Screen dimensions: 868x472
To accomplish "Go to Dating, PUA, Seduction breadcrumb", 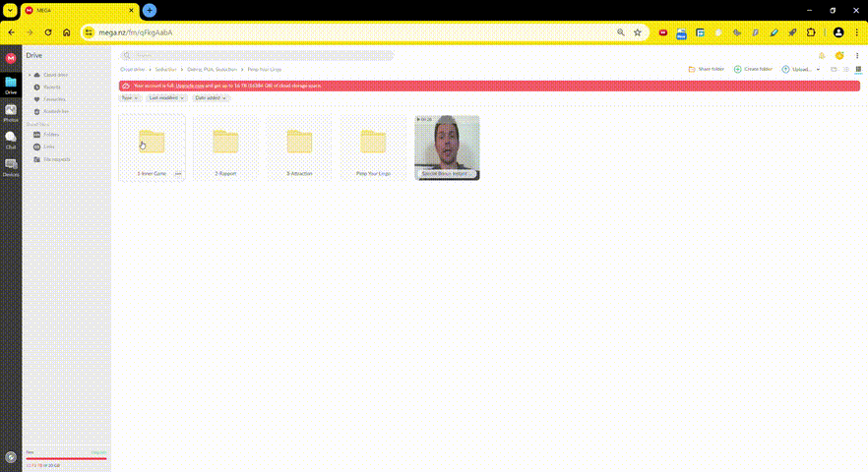I will click(212, 69).
